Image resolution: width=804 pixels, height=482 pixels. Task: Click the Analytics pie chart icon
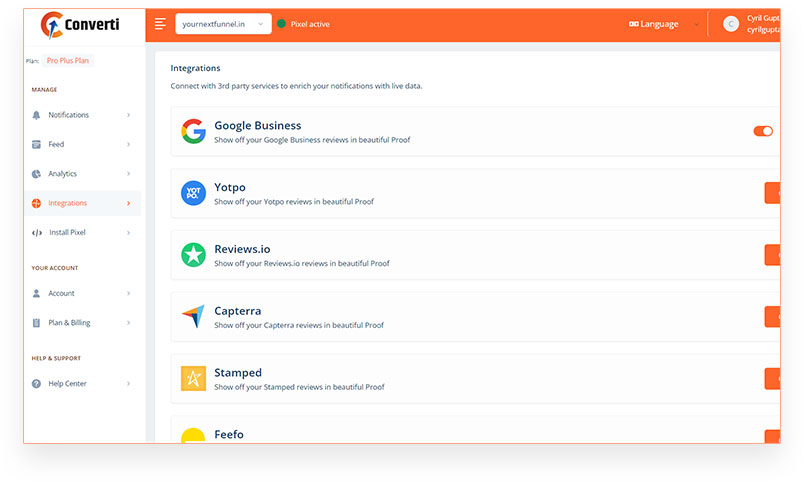point(36,174)
